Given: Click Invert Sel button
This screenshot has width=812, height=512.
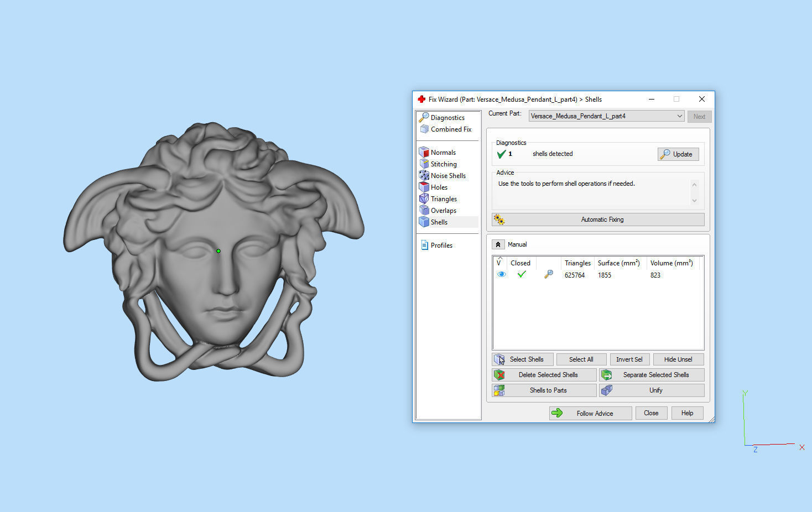Looking at the screenshot, I should [629, 359].
